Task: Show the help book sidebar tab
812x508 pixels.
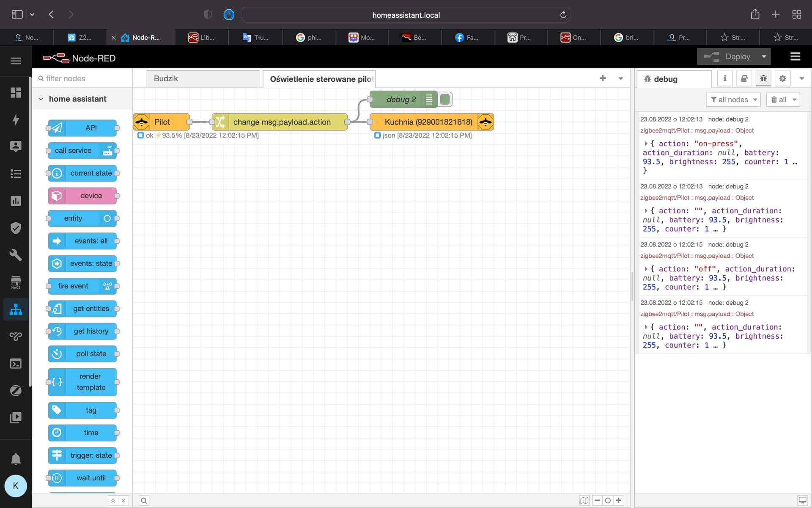Action: [744, 78]
